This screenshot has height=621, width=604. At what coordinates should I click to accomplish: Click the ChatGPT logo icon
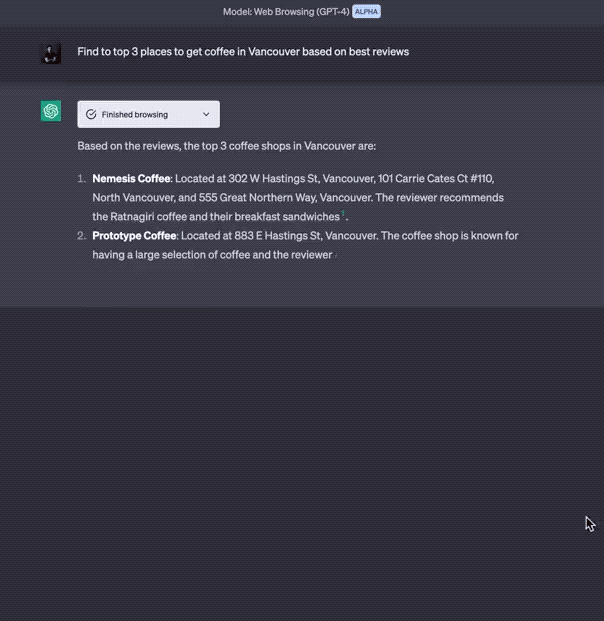point(51,111)
